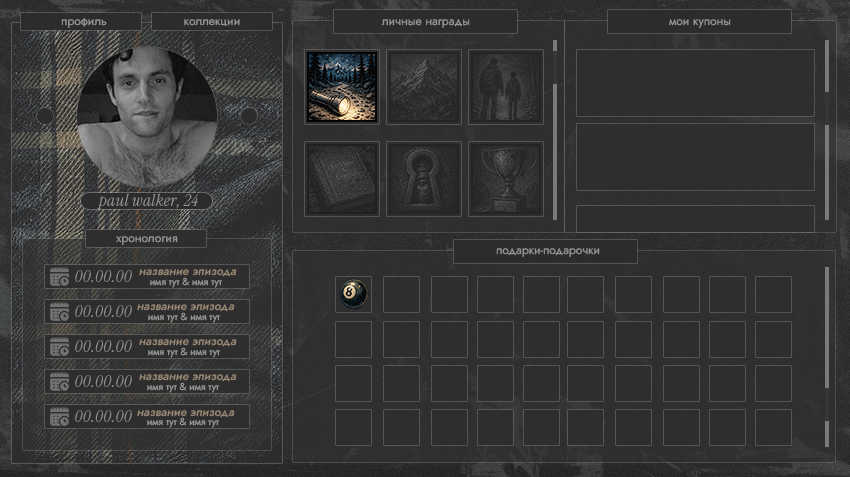This screenshot has width=850, height=477.
Task: Open the second chronology episode title
Action: point(186,307)
